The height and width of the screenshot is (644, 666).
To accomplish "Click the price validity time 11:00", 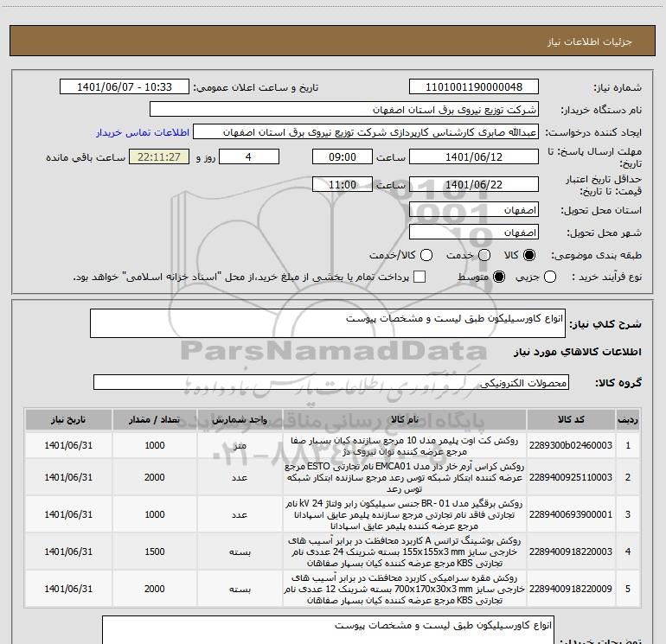I will 343,184.
